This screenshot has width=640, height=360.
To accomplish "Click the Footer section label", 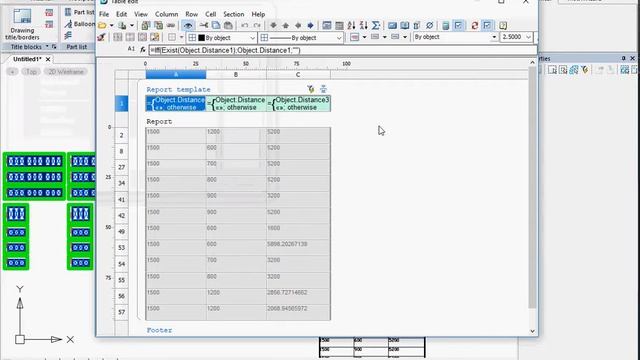I will point(159,330).
